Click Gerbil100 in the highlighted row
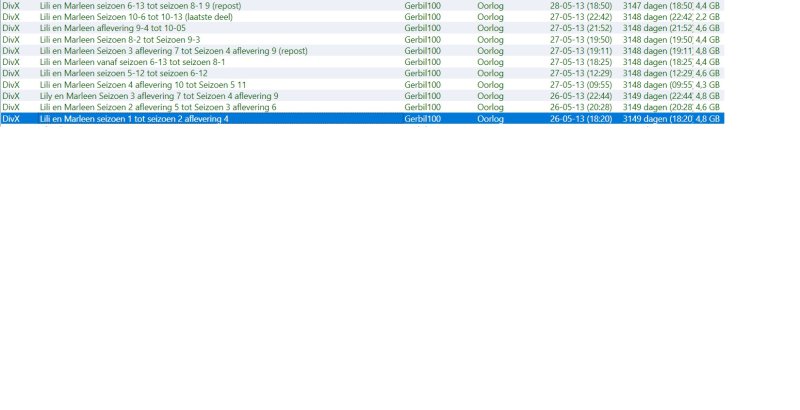Screen dimensions: 800x410 pyautogui.click(x=422, y=119)
